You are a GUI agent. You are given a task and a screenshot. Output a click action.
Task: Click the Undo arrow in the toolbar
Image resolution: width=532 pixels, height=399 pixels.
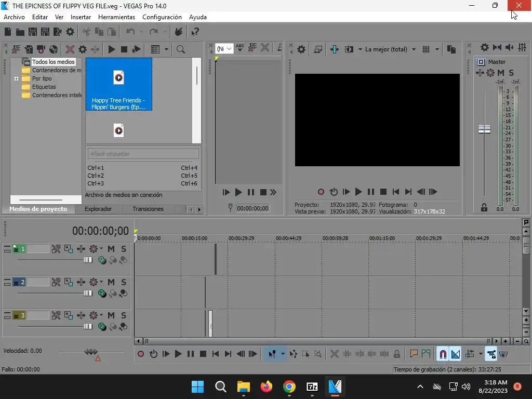click(130, 32)
